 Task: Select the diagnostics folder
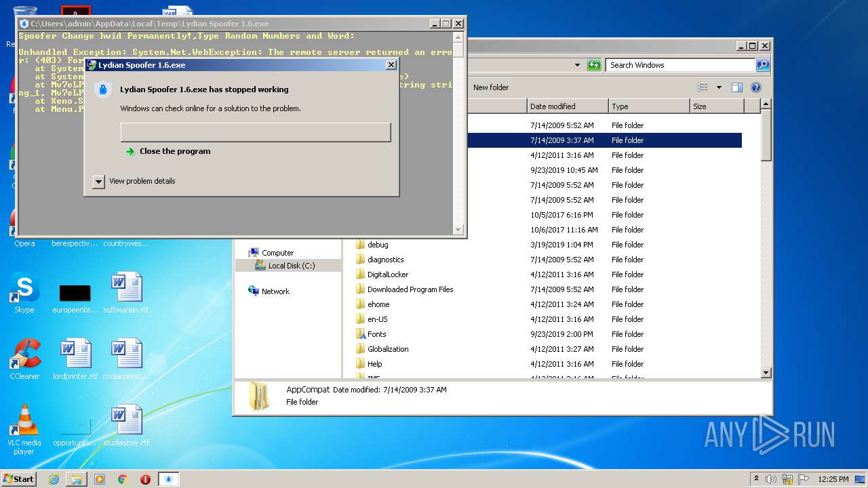385,260
